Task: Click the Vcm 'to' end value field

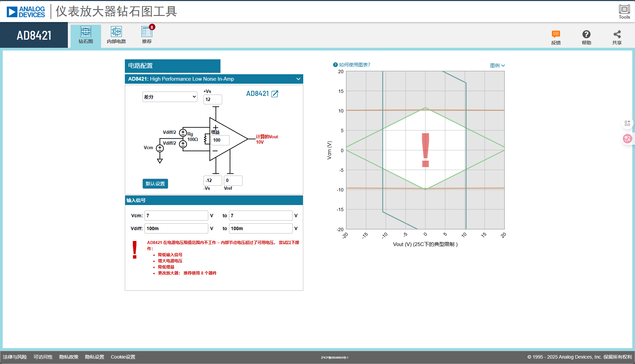Action: [x=261, y=216]
